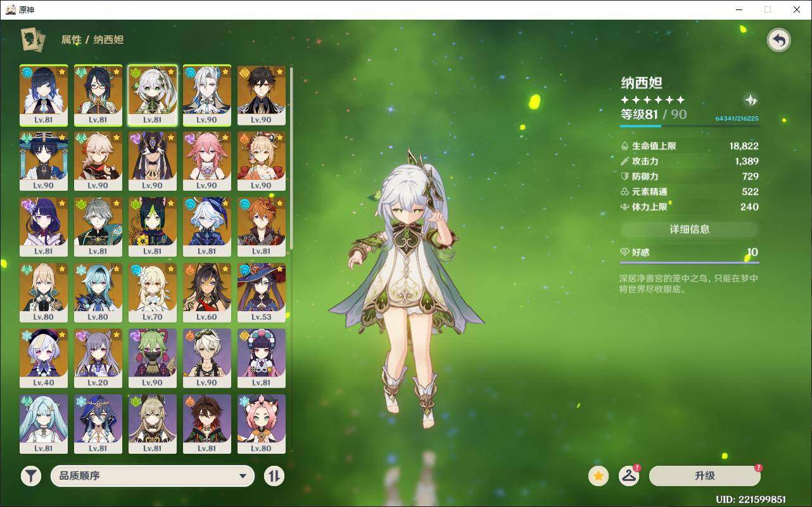This screenshot has height=507, width=812.
Task: Pick Keqing's Lv.20 portrait
Action: coord(98,359)
